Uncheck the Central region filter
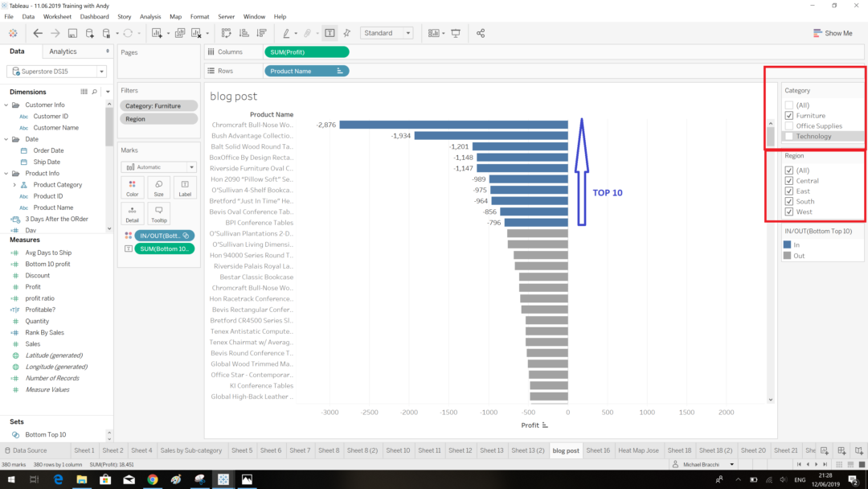This screenshot has height=489, width=868. click(788, 180)
